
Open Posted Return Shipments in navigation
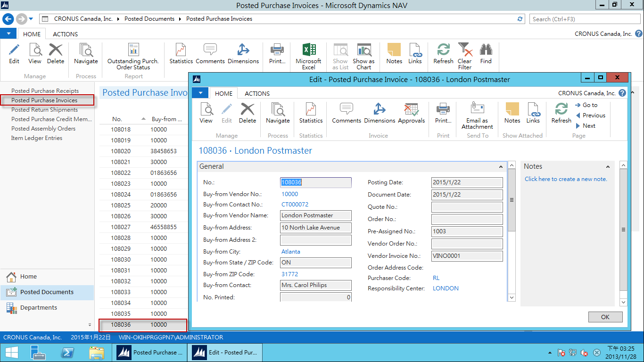click(45, 110)
